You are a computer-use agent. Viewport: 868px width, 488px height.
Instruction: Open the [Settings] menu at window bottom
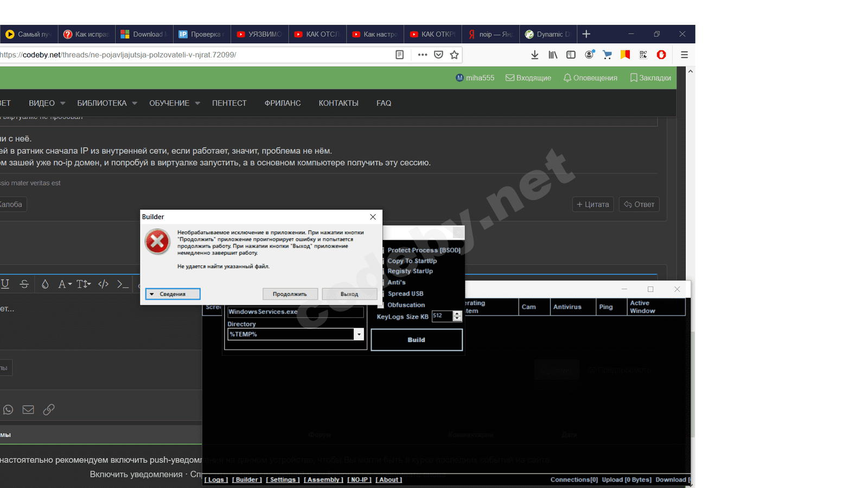(283, 480)
